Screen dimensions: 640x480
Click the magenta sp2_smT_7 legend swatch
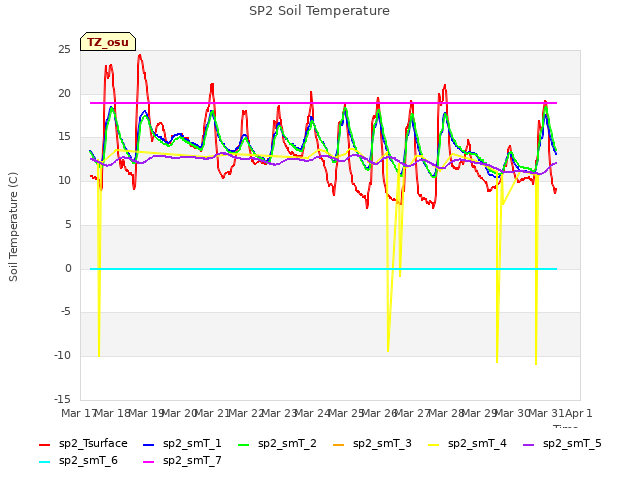click(149, 462)
